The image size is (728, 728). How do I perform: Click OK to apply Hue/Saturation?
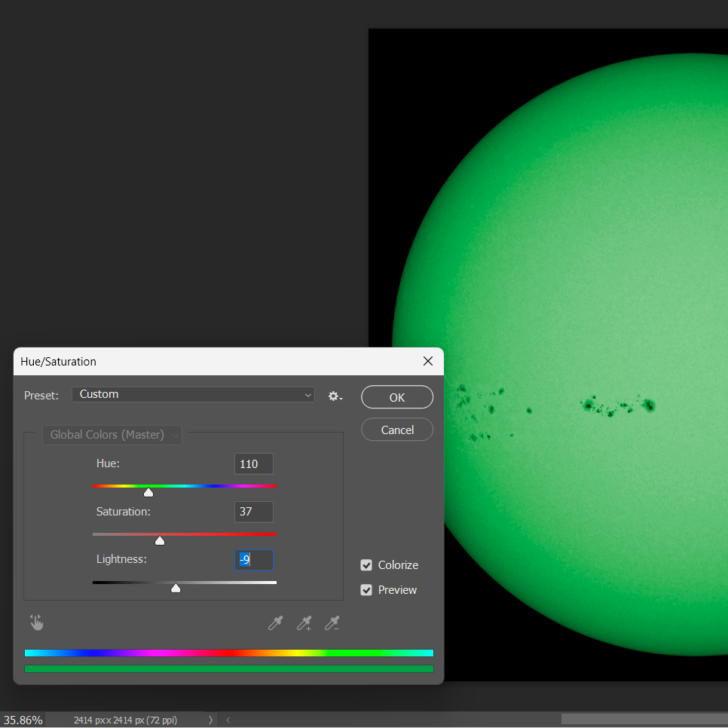coord(397,397)
